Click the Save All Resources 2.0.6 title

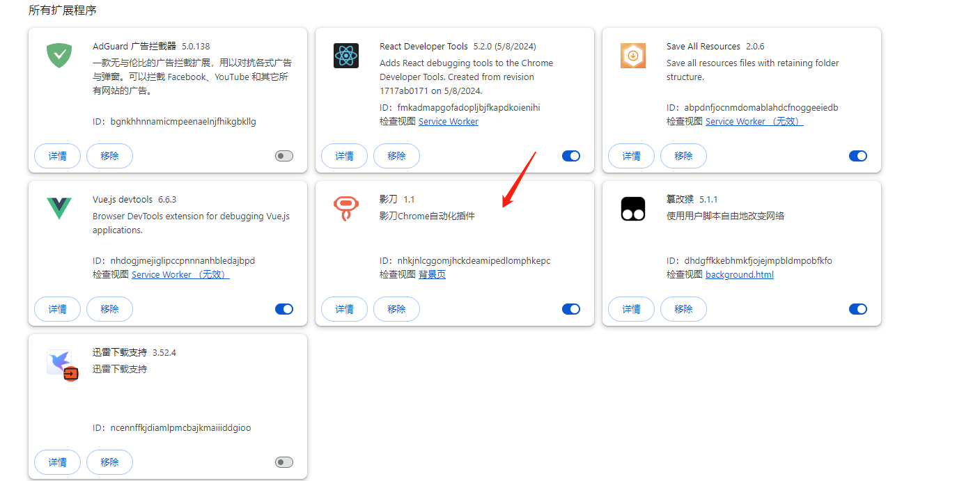coord(715,46)
